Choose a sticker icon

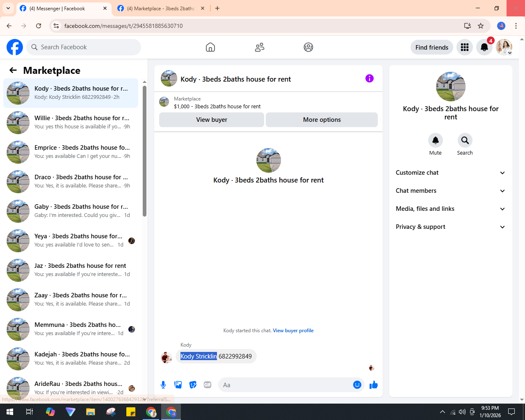tap(193, 385)
